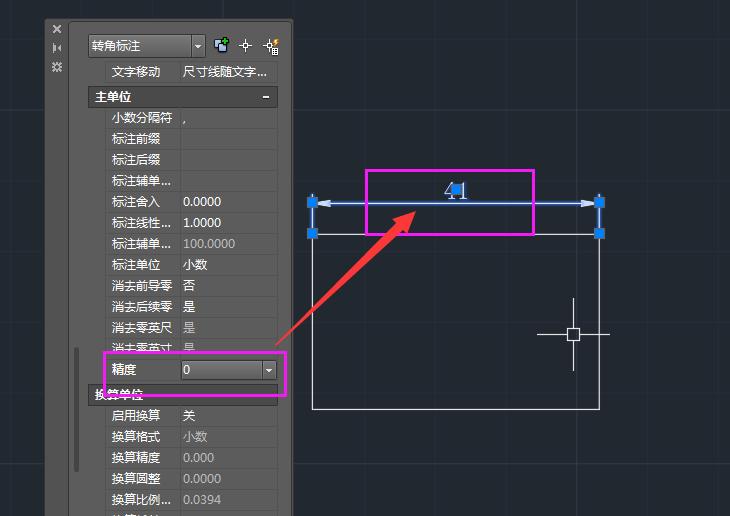Screen dimensions: 730x516
Task: Select the lower-left extension origin grip
Action: (312, 233)
